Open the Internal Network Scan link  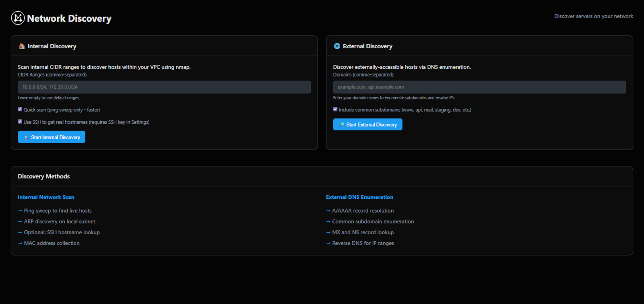click(x=46, y=197)
